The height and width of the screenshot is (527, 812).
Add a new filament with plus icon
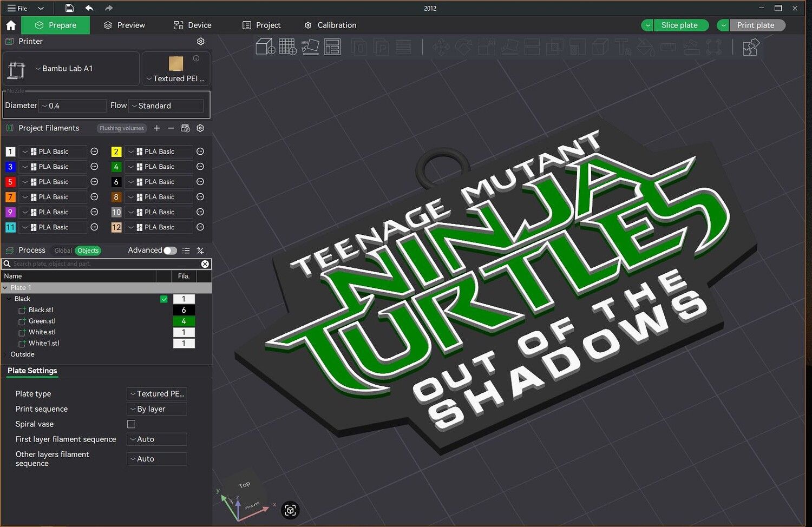click(x=156, y=128)
